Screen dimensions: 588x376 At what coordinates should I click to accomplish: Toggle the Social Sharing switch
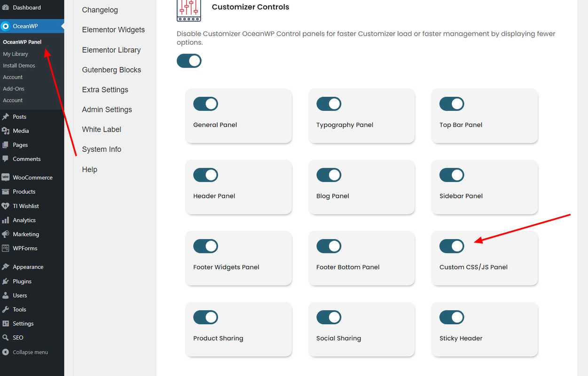[x=329, y=317]
